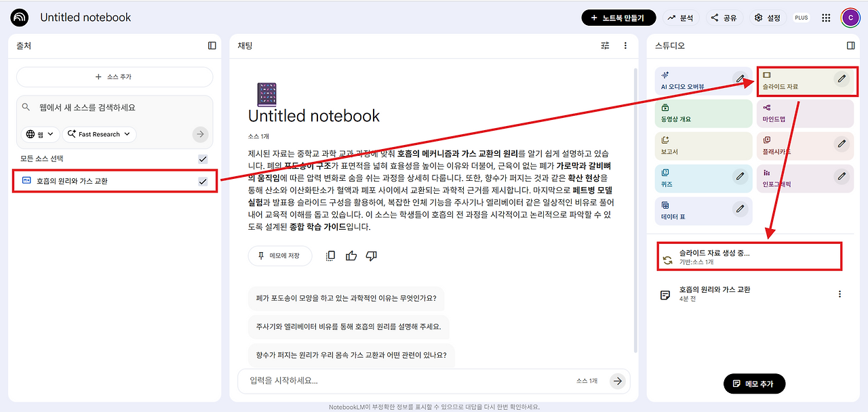Click the 노트북 만들기 button

point(618,18)
